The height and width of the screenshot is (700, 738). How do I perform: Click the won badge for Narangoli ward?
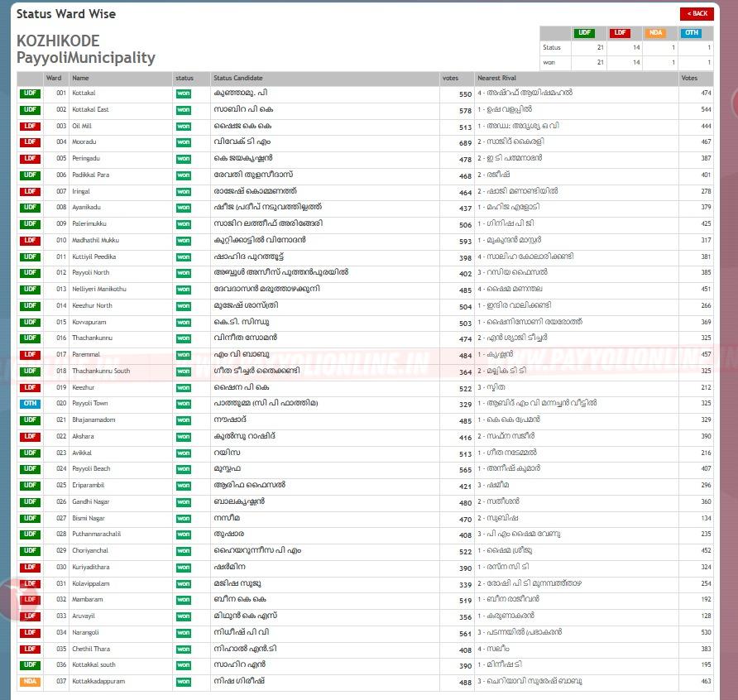coord(183,632)
